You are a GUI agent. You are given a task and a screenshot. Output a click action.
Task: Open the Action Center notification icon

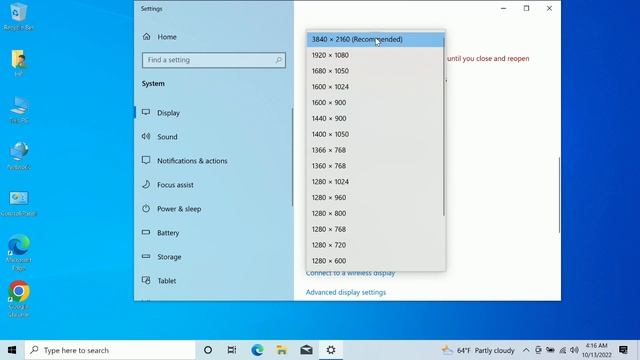pos(623,350)
